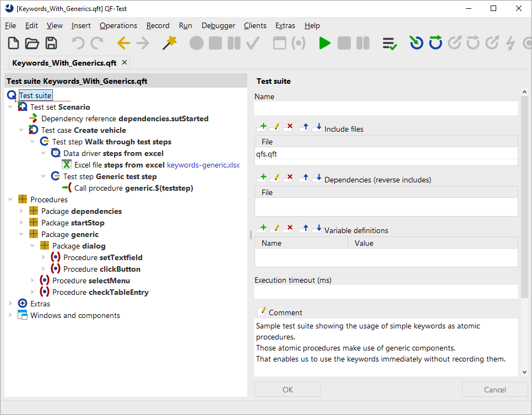
Task: Save the suite with the floppy disk icon
Action: pos(51,43)
